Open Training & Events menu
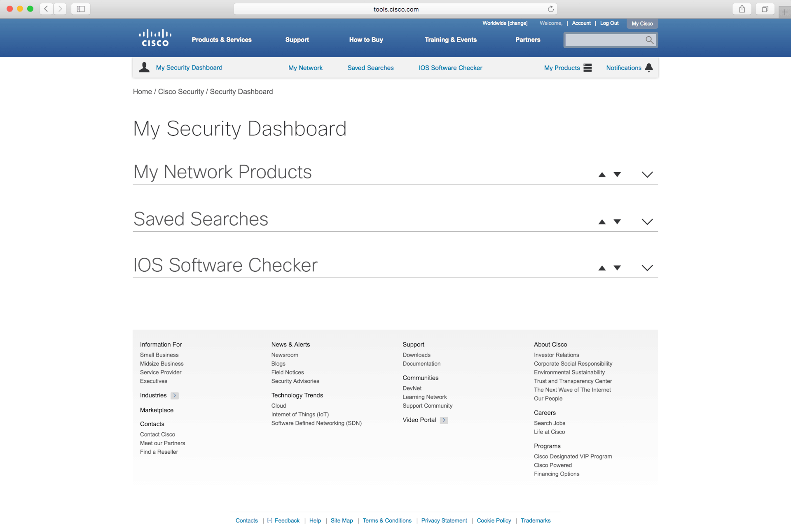This screenshot has height=532, width=791. tap(451, 40)
